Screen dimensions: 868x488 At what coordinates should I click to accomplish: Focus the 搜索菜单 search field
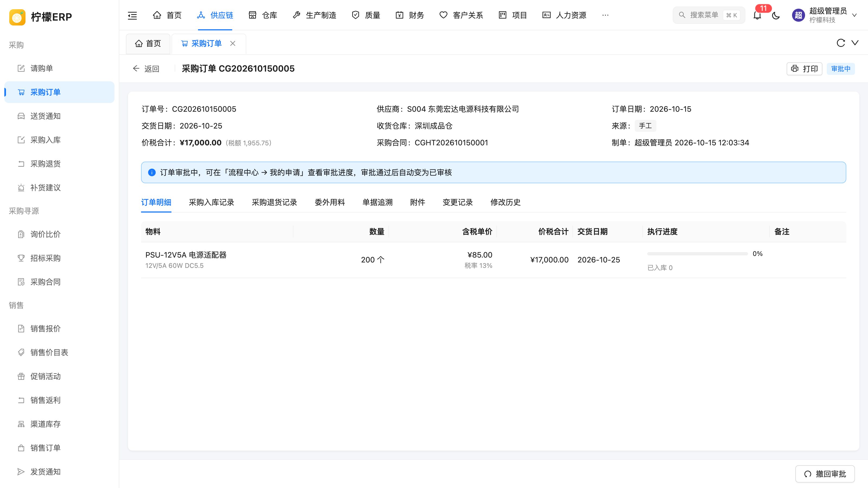click(709, 15)
